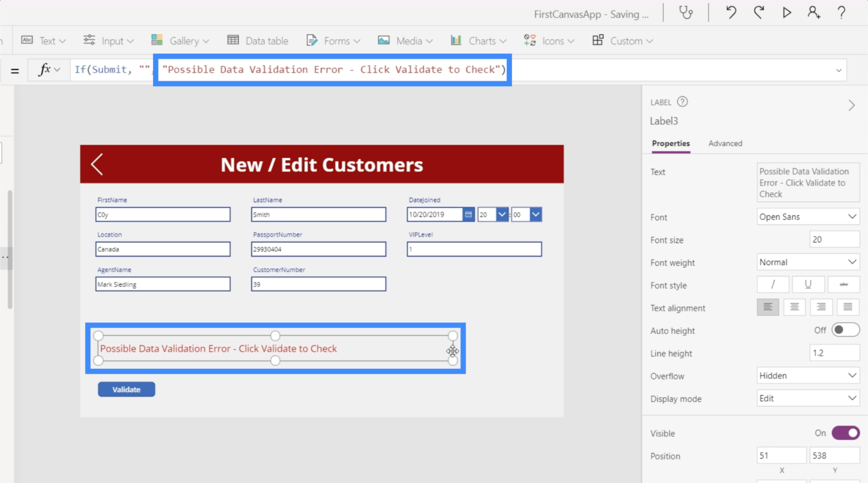
Task: Open the Font weight dropdown
Action: [x=808, y=262]
